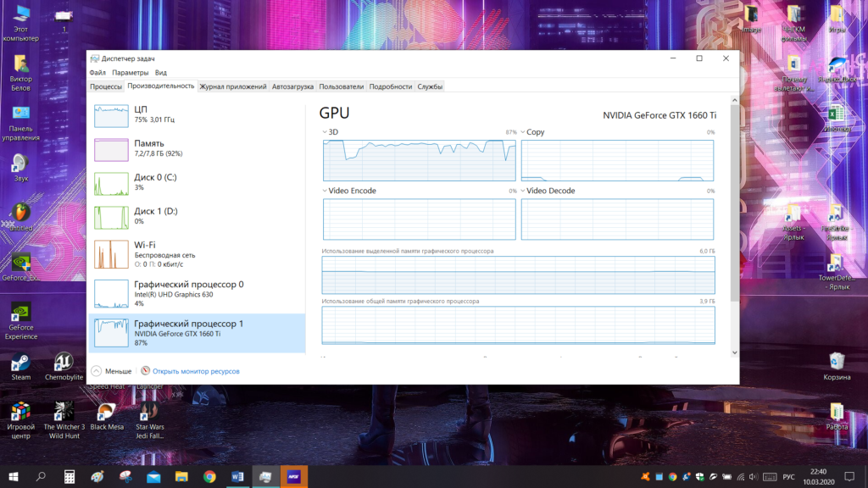Switch to Процессы tab
This screenshot has height=488, width=868.
pyautogui.click(x=106, y=86)
